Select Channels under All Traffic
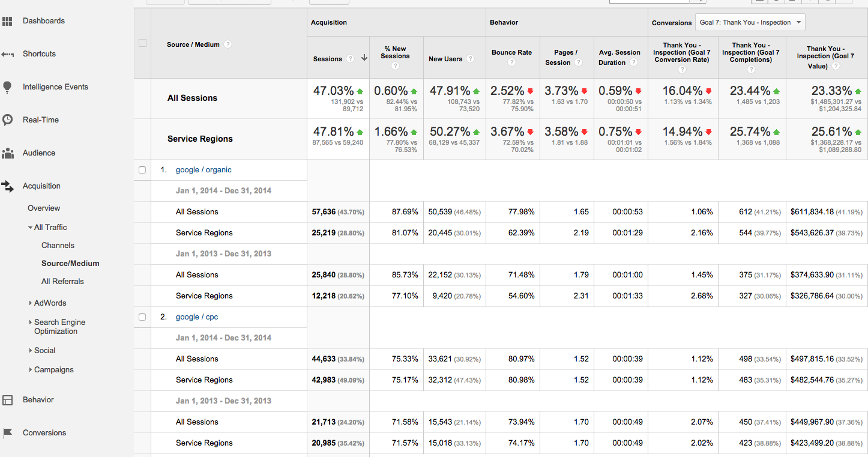868x457 pixels. (x=58, y=246)
